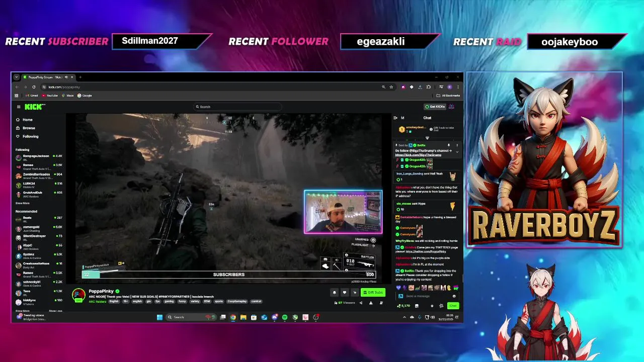644x362 pixels.
Task: Open the emoji picker in message box
Action: 454,296
